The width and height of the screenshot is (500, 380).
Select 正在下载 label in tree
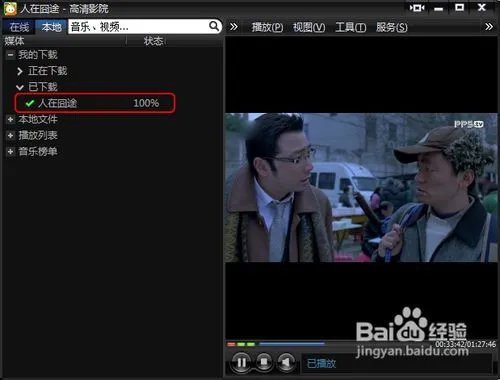pos(47,71)
